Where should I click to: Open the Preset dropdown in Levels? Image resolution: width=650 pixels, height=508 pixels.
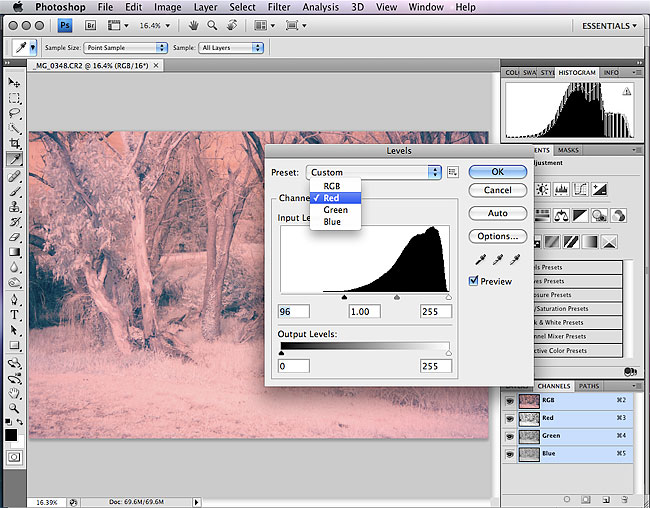373,172
